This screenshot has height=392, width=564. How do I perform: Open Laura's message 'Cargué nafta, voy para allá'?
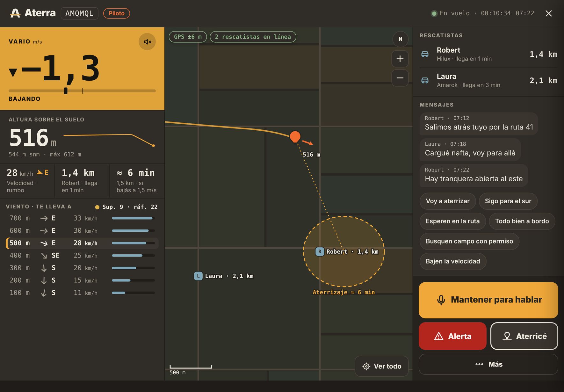click(470, 149)
